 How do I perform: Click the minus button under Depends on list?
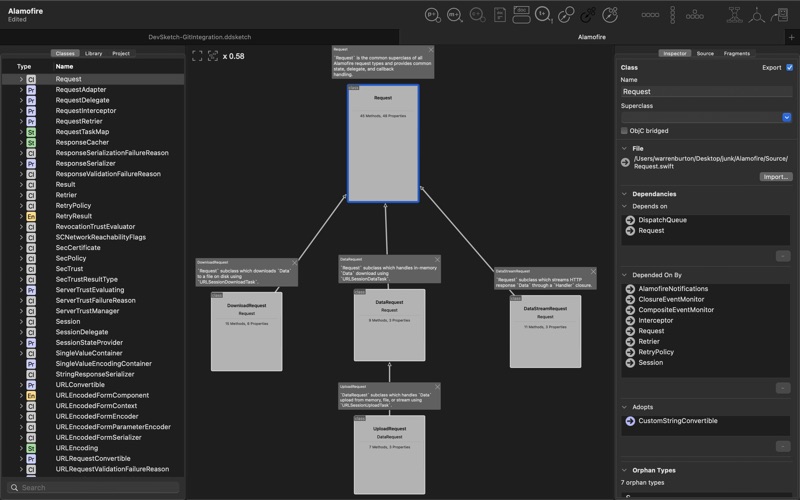(783, 256)
